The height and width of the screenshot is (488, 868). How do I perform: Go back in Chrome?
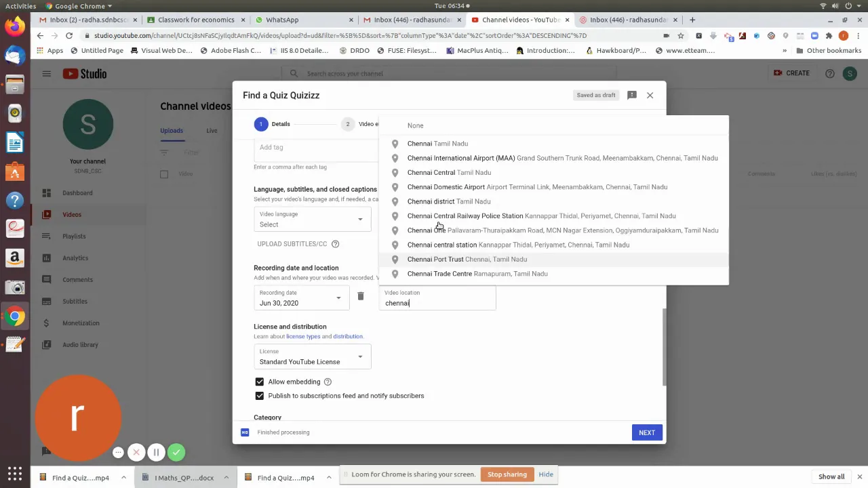(x=41, y=35)
